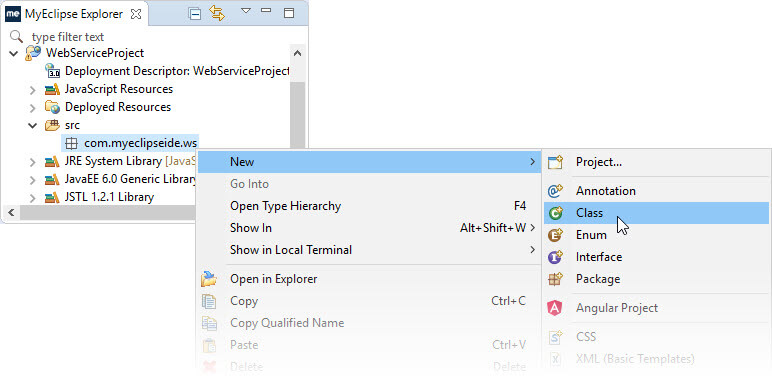
Task: Select Enum in New submenu
Action: [x=656, y=235]
